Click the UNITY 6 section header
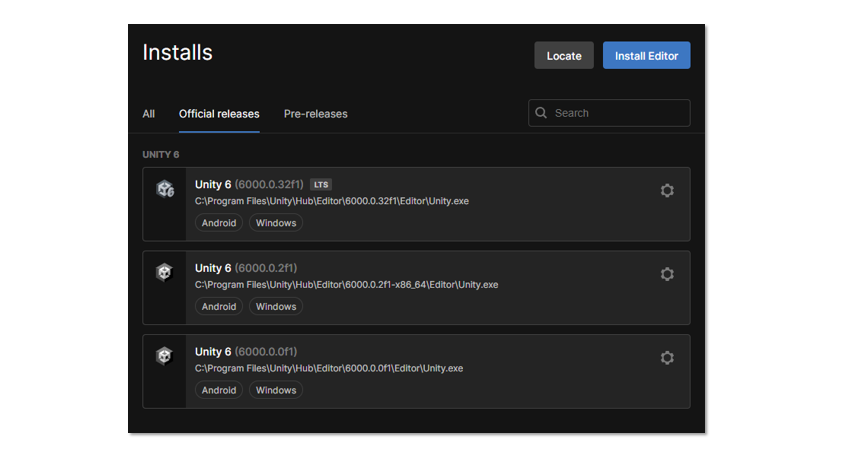Viewport: 845px width, 461px height. click(x=161, y=155)
